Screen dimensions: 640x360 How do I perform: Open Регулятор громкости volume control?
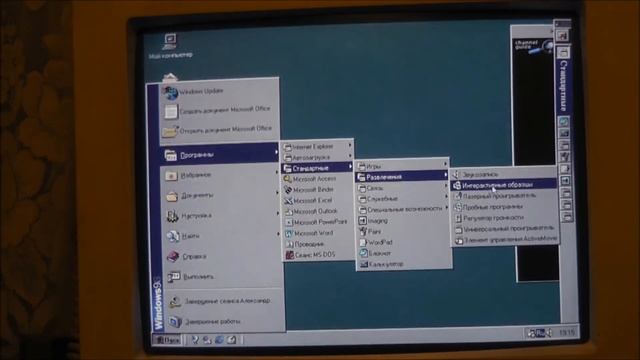click(505, 218)
